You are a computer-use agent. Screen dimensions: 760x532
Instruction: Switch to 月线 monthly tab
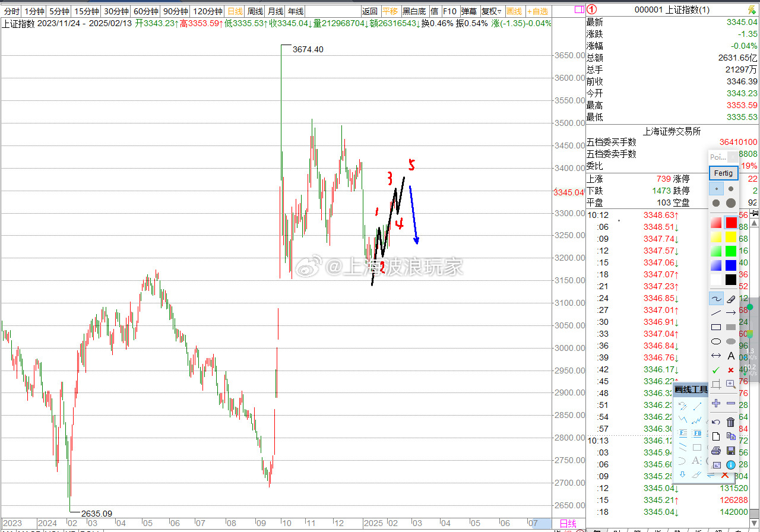click(x=275, y=11)
